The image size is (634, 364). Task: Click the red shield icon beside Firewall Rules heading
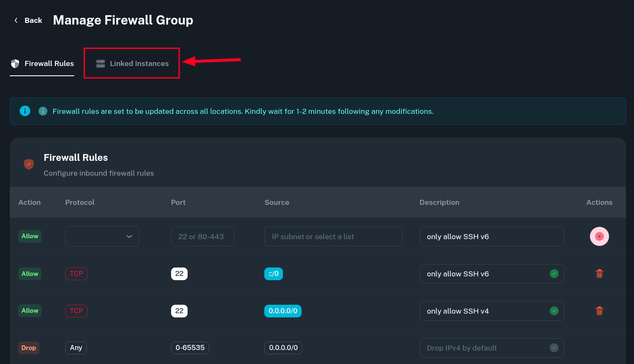[x=29, y=164]
